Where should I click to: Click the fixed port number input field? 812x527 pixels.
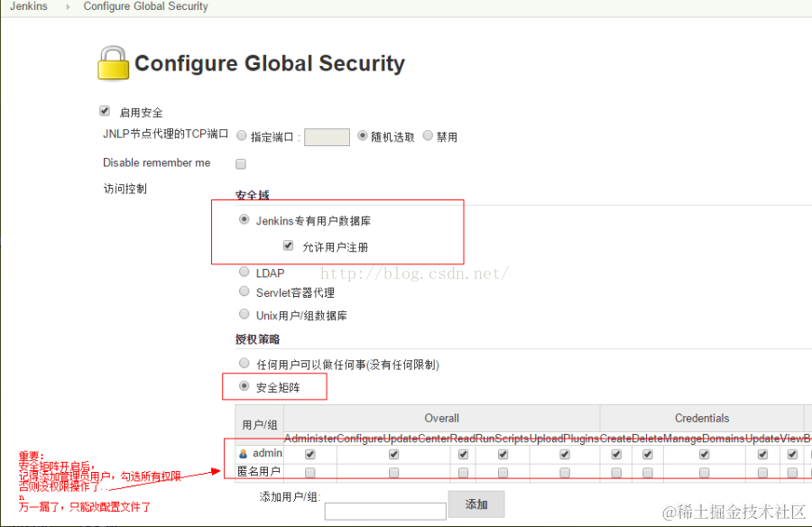coord(327,137)
